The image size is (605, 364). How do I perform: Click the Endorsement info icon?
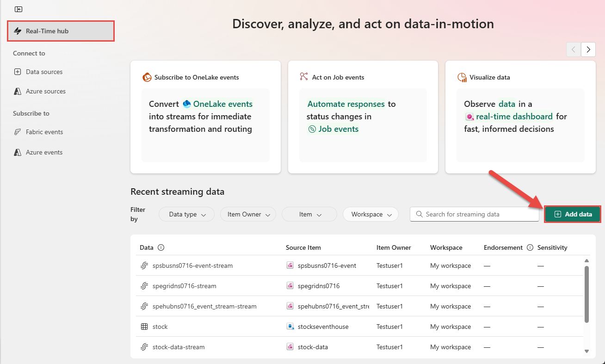530,247
